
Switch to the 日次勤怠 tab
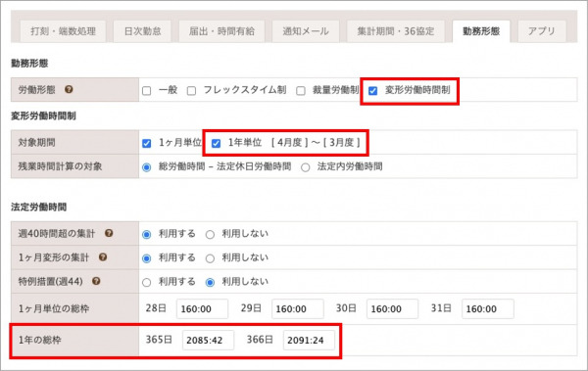click(x=142, y=31)
